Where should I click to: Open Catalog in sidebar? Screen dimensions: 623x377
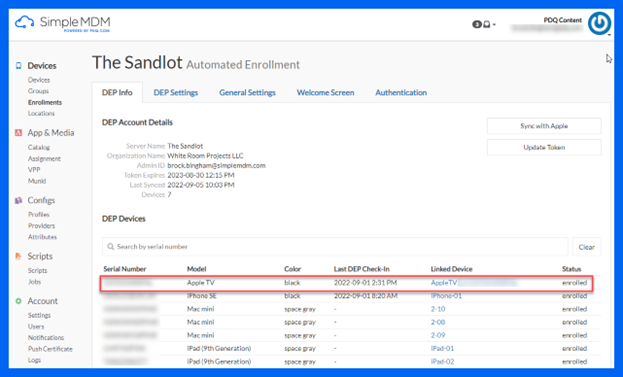[x=39, y=147]
